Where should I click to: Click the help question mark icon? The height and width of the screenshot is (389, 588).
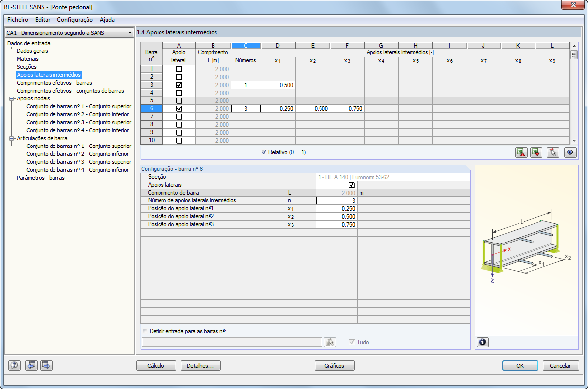(x=14, y=365)
